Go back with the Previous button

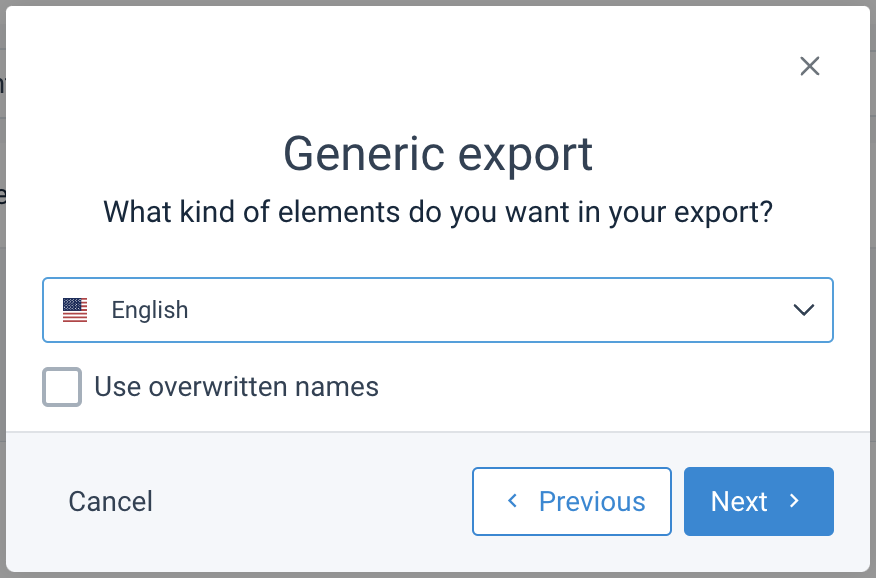click(571, 501)
